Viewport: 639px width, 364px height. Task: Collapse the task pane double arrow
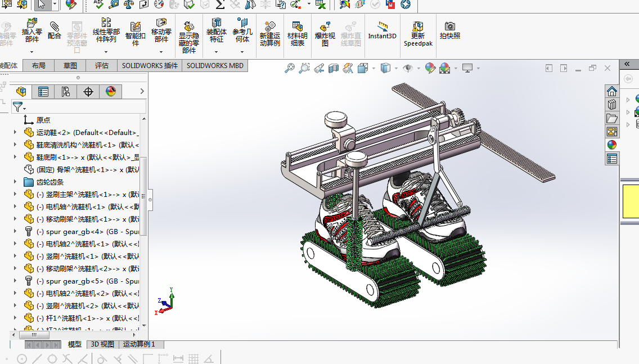pos(627,64)
